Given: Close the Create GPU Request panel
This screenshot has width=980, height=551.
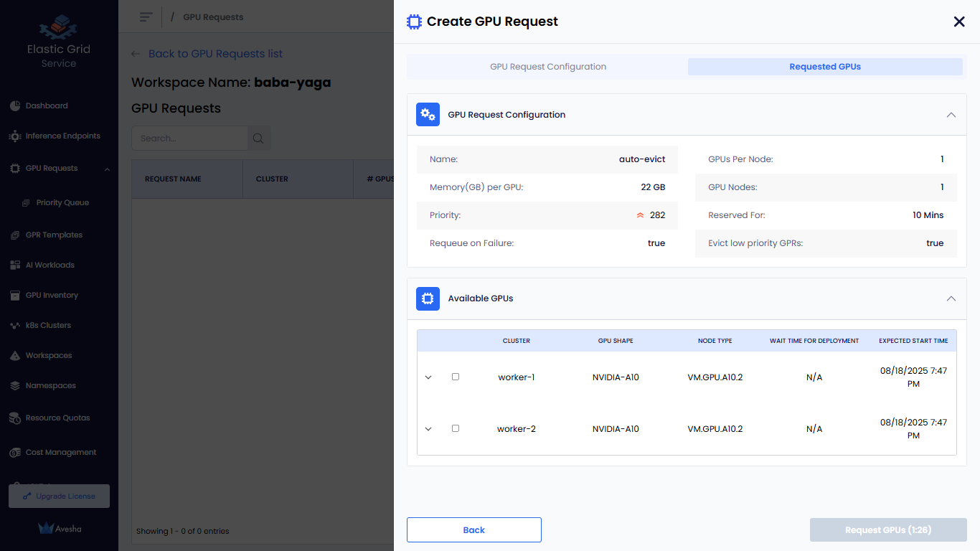Looking at the screenshot, I should pyautogui.click(x=959, y=22).
